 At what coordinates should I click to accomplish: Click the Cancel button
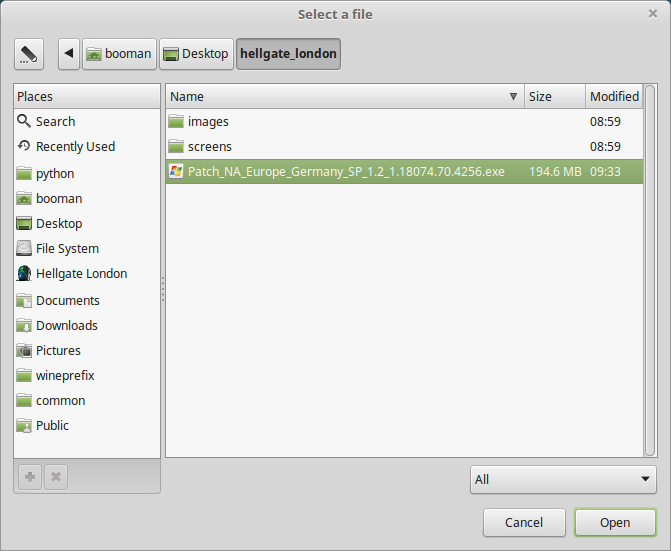click(524, 522)
